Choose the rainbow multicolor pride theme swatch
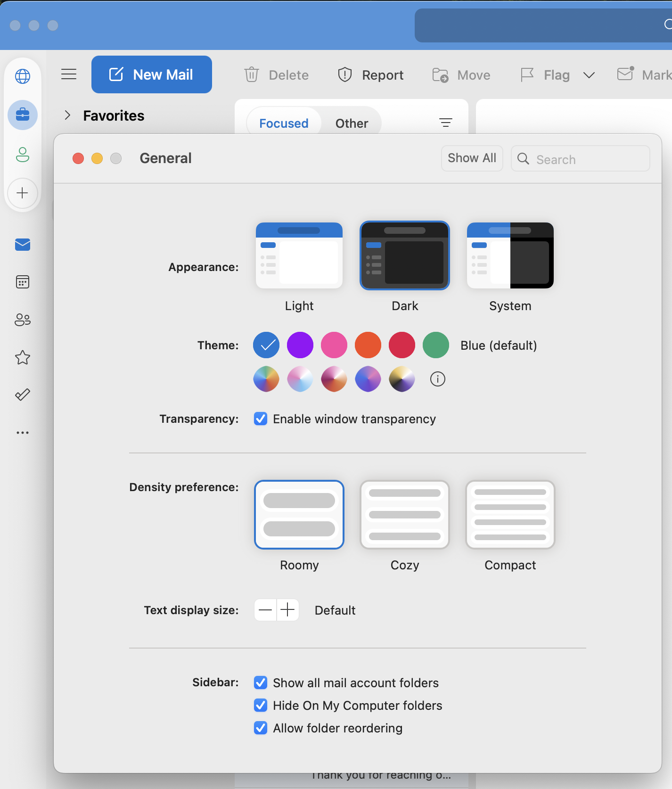The height and width of the screenshot is (789, 672). (266, 379)
